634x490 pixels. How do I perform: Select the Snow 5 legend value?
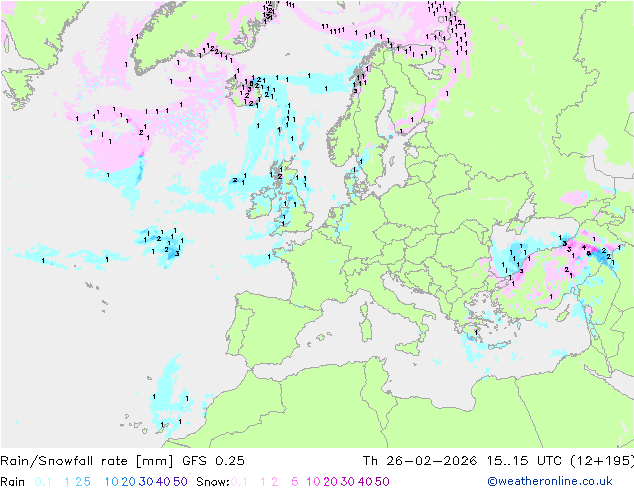pos(295,482)
